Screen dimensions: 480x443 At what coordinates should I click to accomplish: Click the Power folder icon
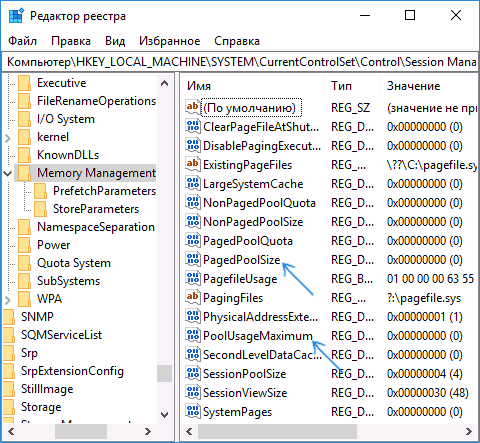[x=24, y=245]
